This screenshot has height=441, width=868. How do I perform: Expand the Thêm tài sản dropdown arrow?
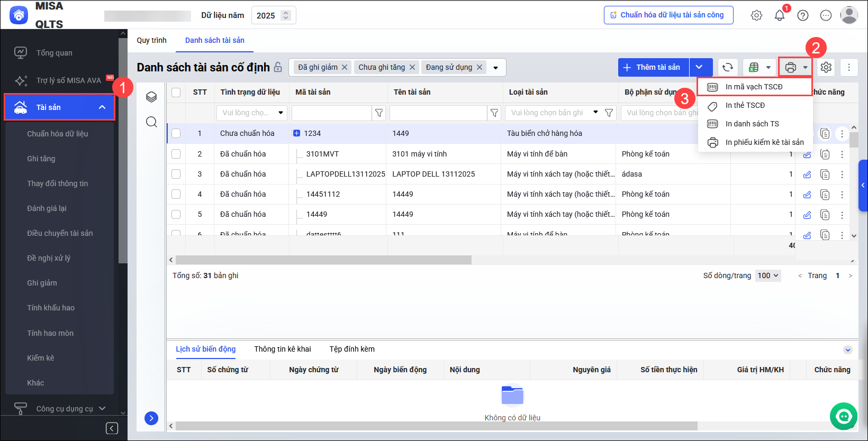[x=700, y=67]
